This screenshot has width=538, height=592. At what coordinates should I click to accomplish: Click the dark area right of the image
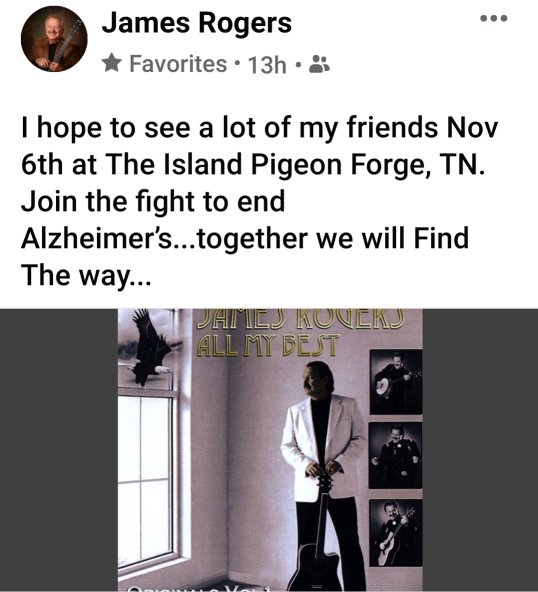[480, 450]
